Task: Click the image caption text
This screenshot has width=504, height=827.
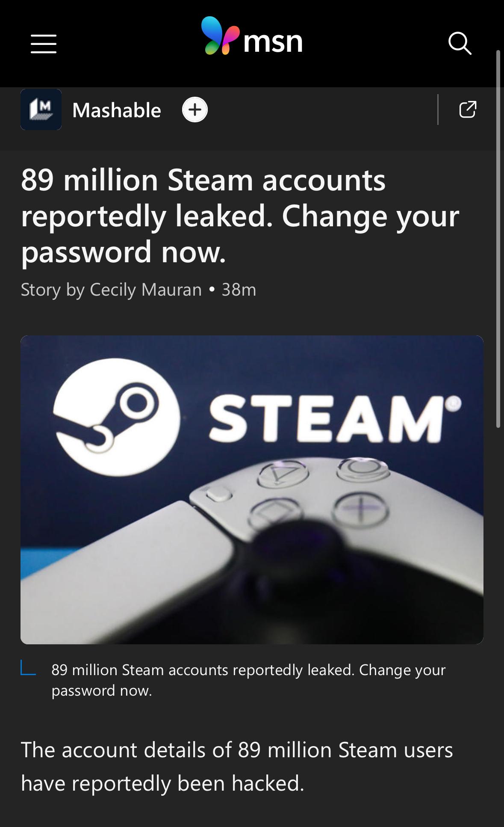Action: point(248,680)
